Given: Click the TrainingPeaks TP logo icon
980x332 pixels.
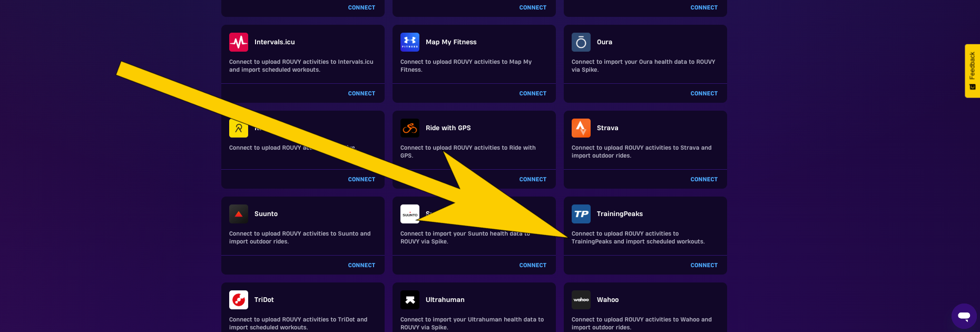Looking at the screenshot, I should point(581,214).
